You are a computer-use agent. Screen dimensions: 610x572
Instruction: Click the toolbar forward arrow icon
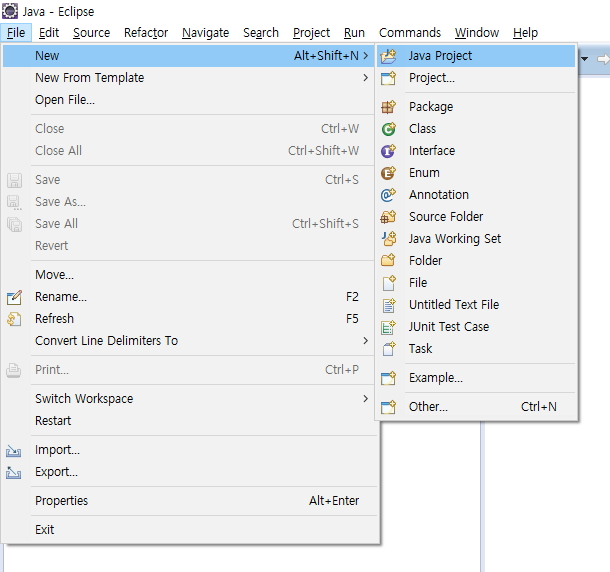pos(603,59)
